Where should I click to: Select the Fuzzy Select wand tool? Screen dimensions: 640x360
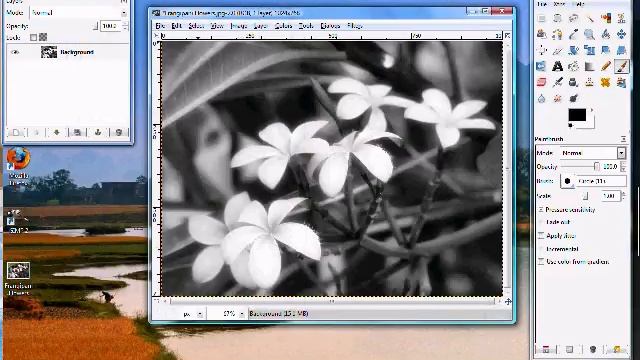pyautogui.click(x=589, y=18)
